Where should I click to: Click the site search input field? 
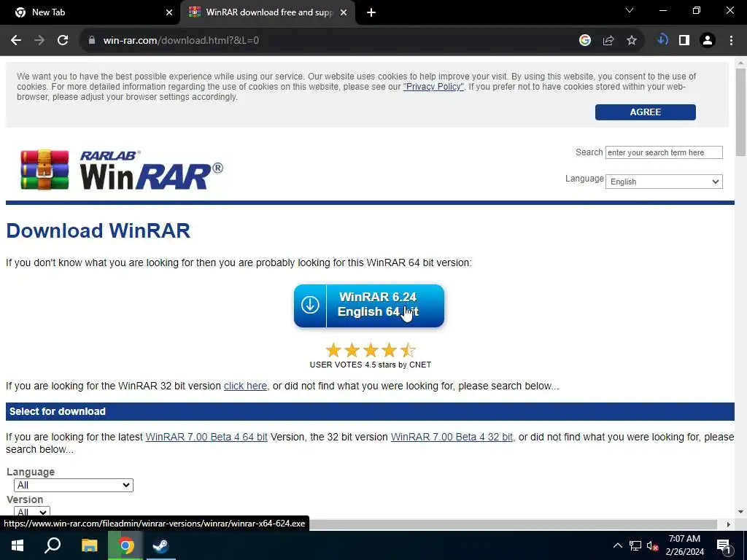click(664, 152)
